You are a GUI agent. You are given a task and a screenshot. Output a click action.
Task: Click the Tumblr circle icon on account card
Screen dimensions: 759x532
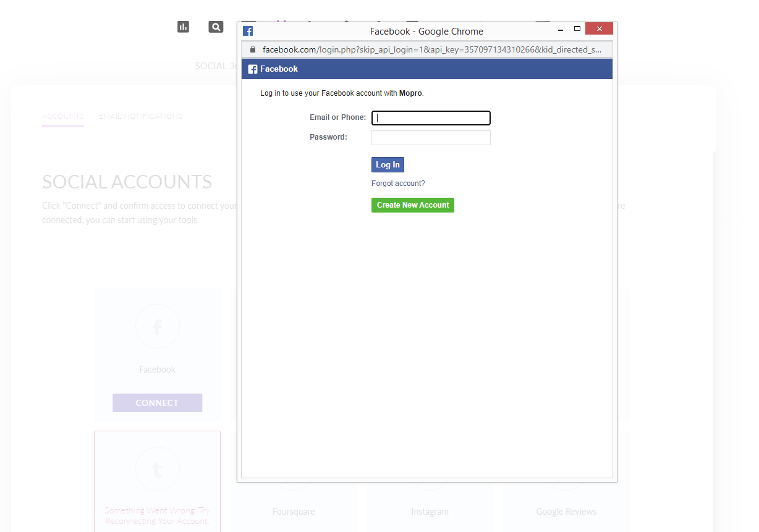(157, 470)
